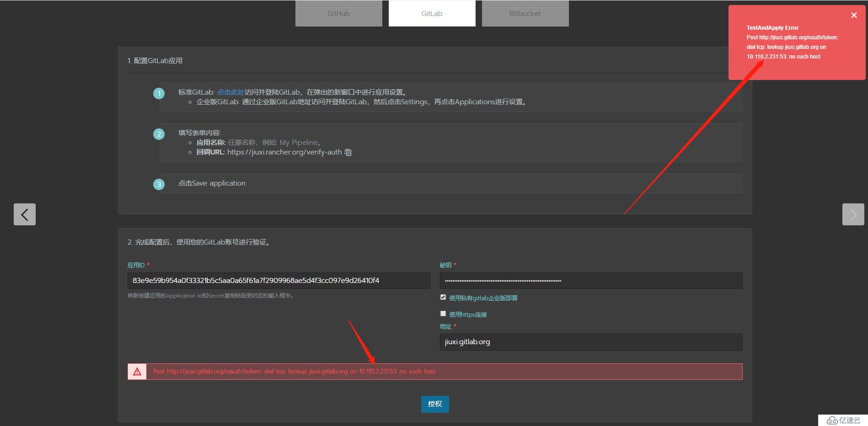Screen dimensions: 868x426
Task: Toggle 使用私有gitlab企业版部署 checkbox
Action: [x=443, y=297]
